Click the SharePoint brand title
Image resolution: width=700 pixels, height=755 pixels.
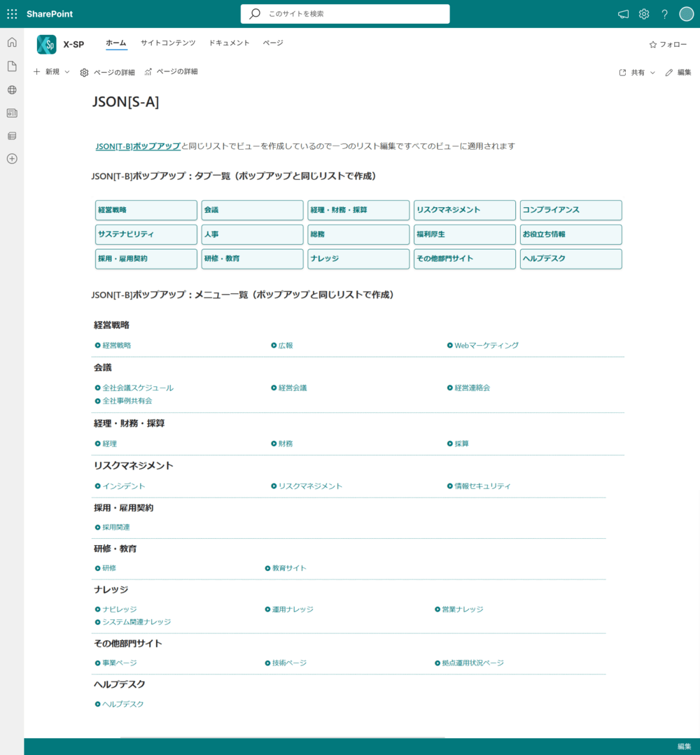[50, 14]
